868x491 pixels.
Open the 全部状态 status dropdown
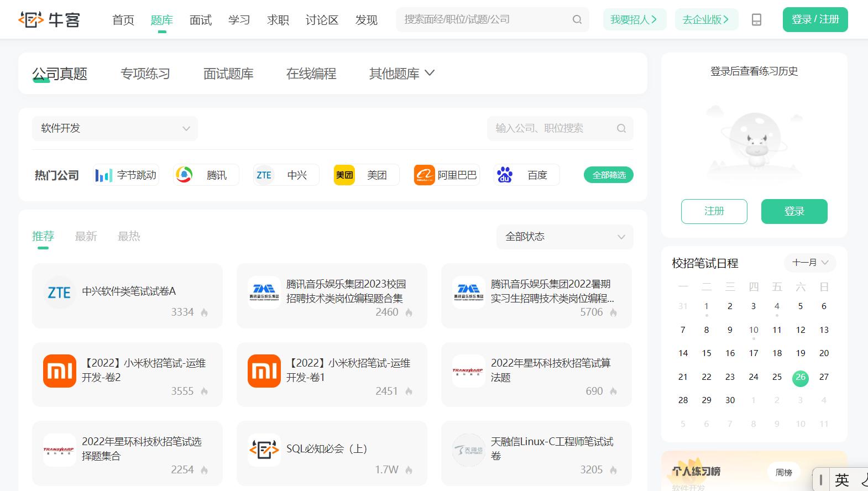click(564, 237)
